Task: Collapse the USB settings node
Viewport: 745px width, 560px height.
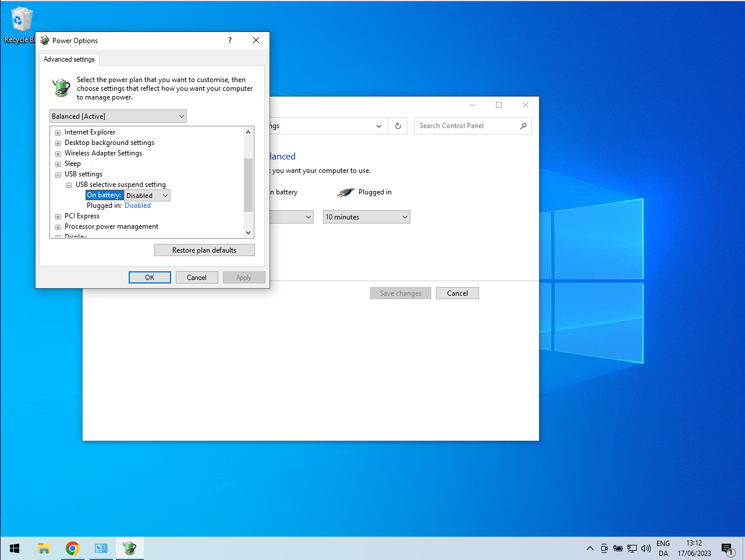Action: tap(58, 175)
